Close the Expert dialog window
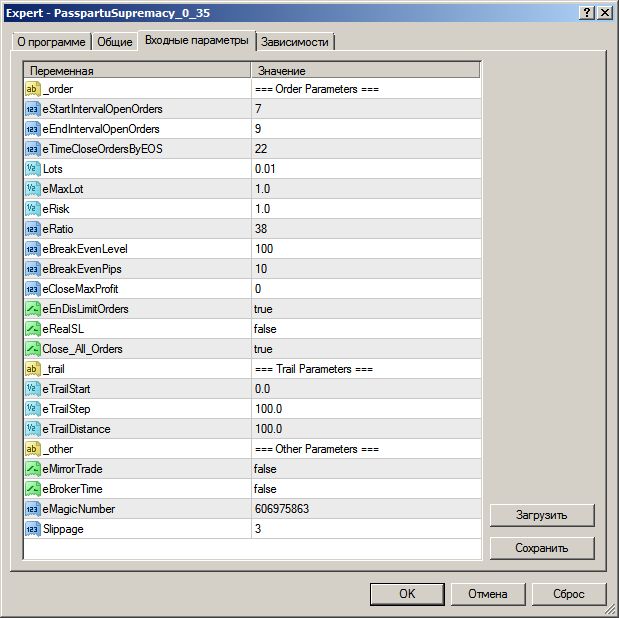The height and width of the screenshot is (618, 619). 605,13
